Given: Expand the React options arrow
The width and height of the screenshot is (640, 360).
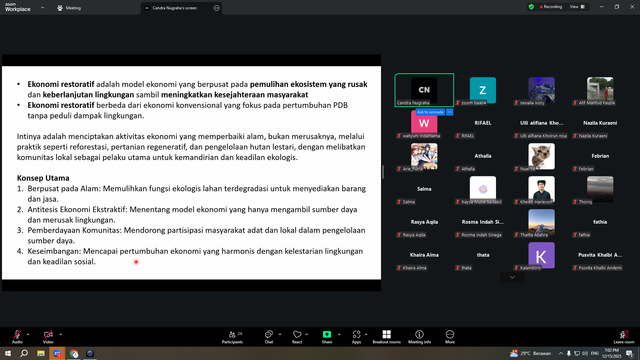Looking at the screenshot, I should [307, 334].
